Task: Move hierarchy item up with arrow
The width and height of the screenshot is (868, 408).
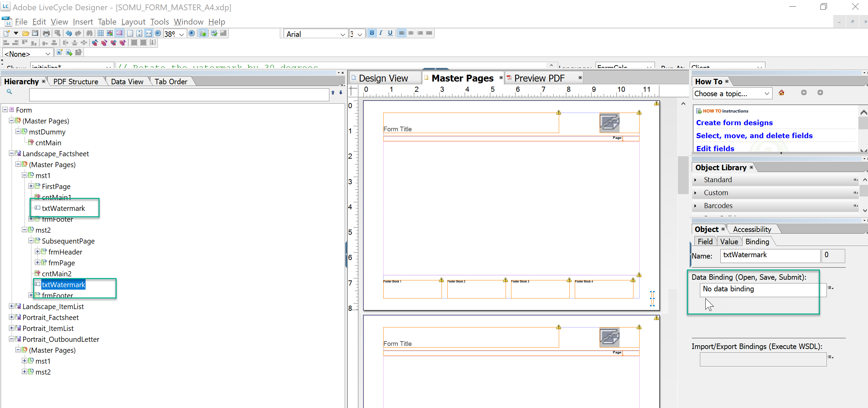Action: [x=333, y=92]
